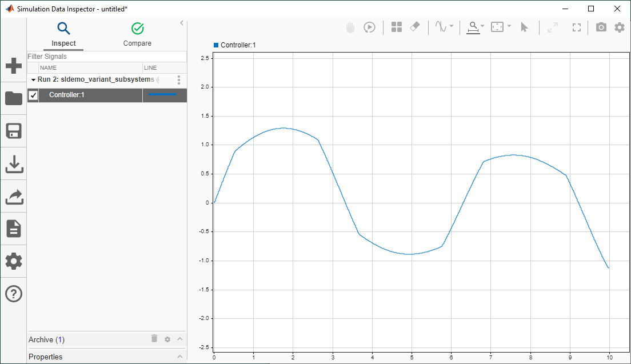Click the Filter Signals input field
This screenshot has height=364, width=631.
(107, 57)
